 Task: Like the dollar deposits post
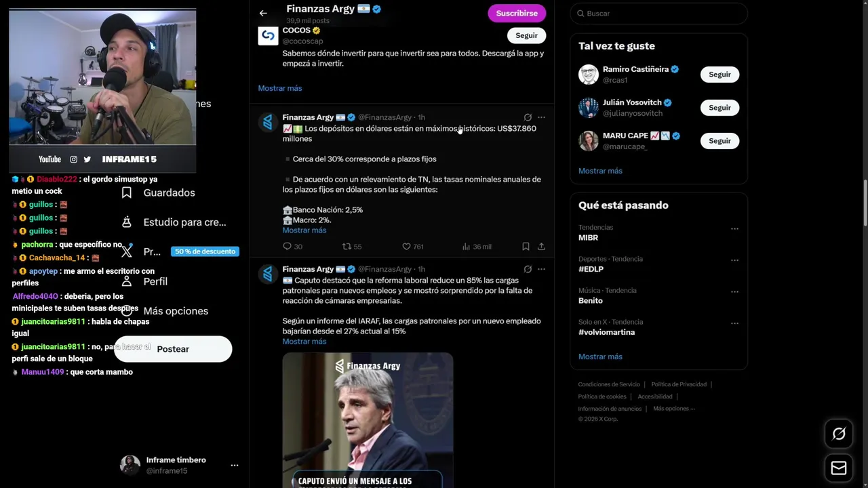413,247
